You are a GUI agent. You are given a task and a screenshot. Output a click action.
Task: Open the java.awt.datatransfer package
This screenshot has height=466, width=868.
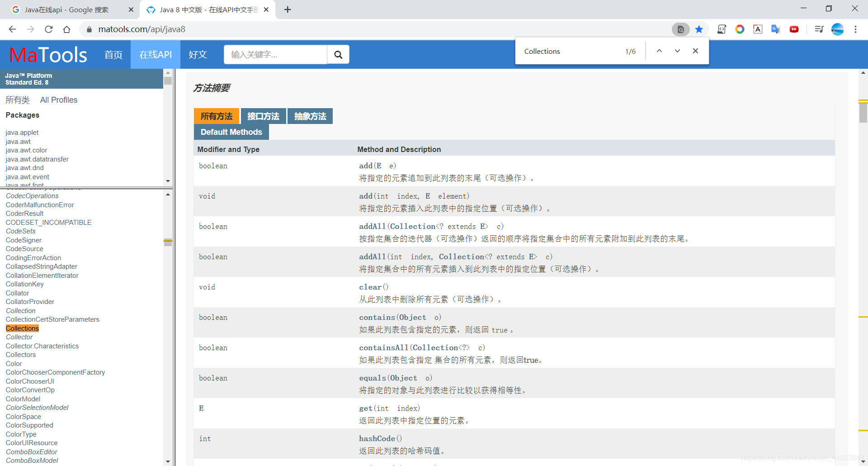pos(37,159)
